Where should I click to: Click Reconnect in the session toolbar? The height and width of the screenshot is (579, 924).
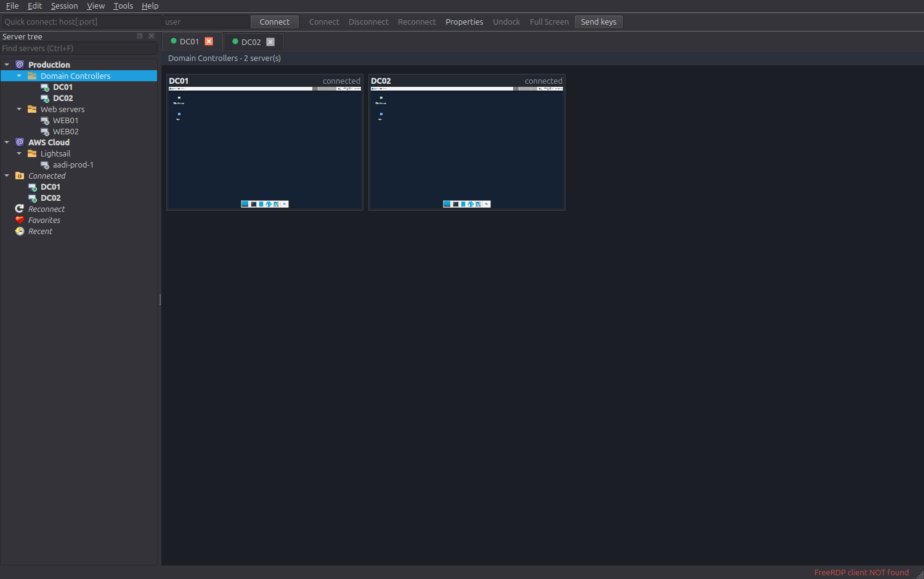(417, 22)
